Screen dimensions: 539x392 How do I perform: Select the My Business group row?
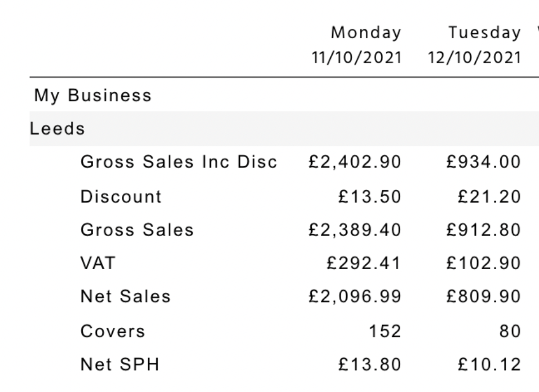coord(93,95)
